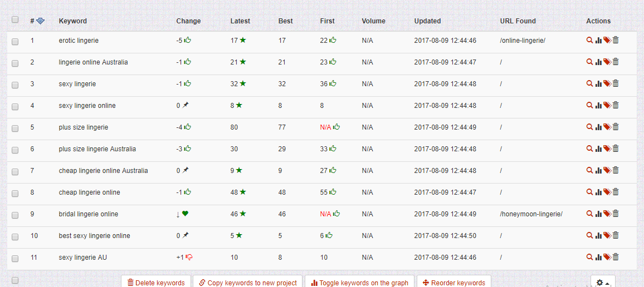Check the bridal lingerie online row
The image size is (644, 287).
pos(15,215)
